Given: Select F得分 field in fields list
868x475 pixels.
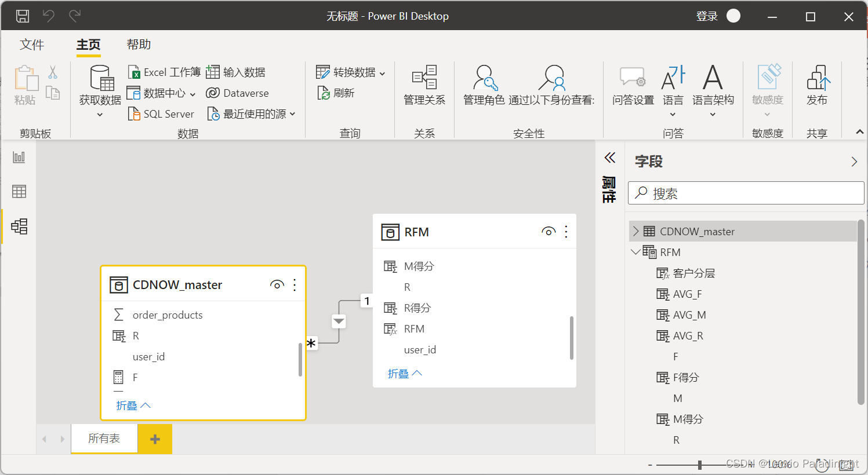Looking at the screenshot, I should tap(686, 377).
